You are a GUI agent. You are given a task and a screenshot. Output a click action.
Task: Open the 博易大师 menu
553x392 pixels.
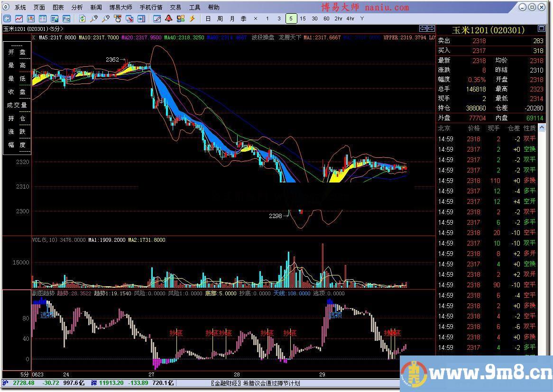point(121,7)
